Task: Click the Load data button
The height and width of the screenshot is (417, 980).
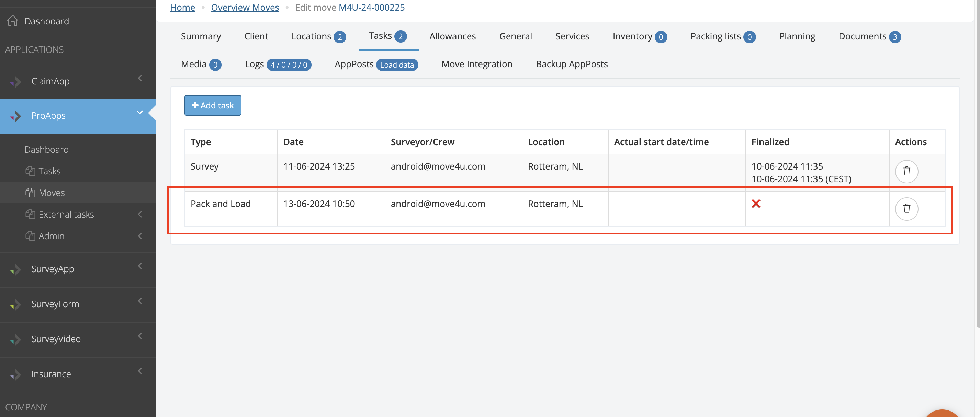Action: [397, 65]
